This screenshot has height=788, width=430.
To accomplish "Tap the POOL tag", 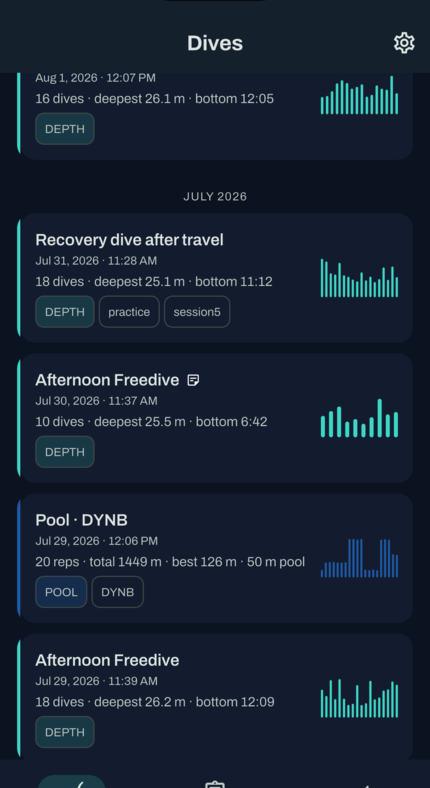I will (61, 592).
